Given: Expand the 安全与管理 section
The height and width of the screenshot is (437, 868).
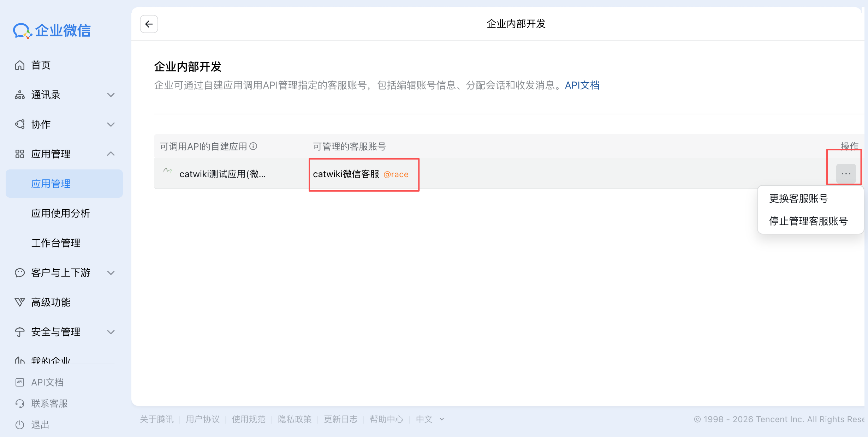Looking at the screenshot, I should (111, 332).
